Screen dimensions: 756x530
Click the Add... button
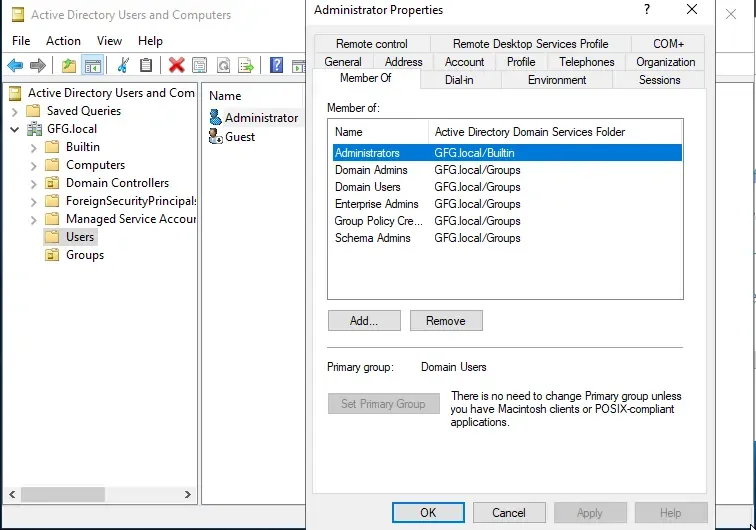coord(364,321)
